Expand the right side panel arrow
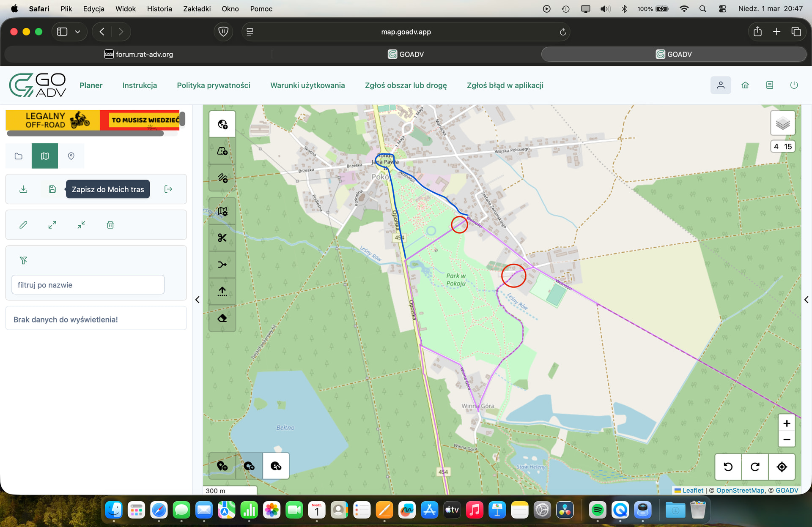The width and height of the screenshot is (812, 527). click(806, 300)
